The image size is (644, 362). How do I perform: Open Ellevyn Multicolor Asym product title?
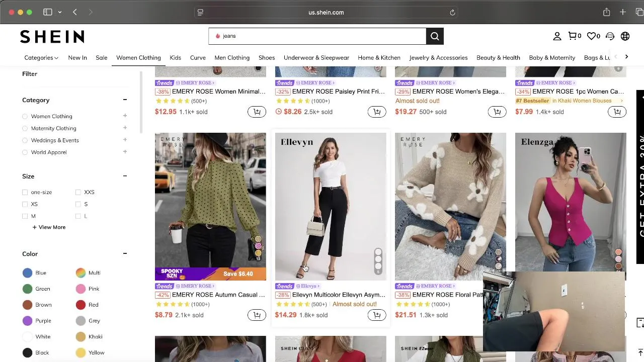coord(339,295)
